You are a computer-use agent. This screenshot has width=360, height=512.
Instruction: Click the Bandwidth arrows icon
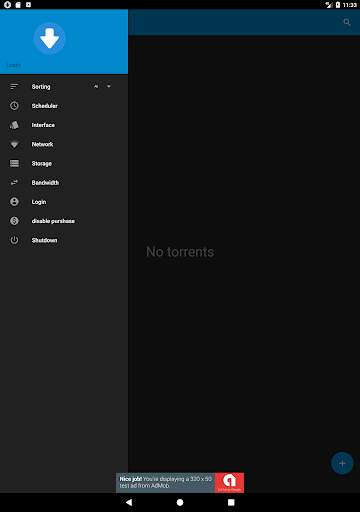point(14,183)
